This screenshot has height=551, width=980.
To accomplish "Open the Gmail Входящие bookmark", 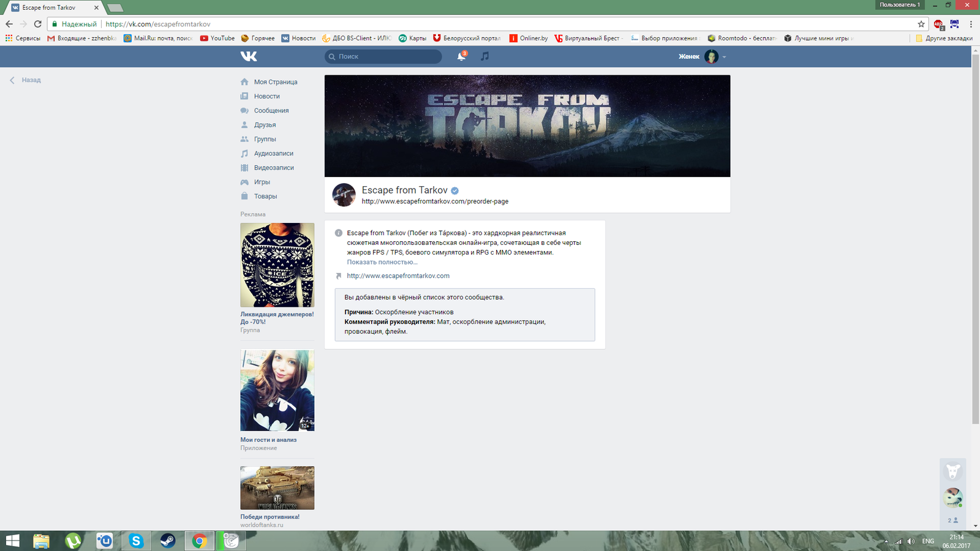I will pos(81,38).
